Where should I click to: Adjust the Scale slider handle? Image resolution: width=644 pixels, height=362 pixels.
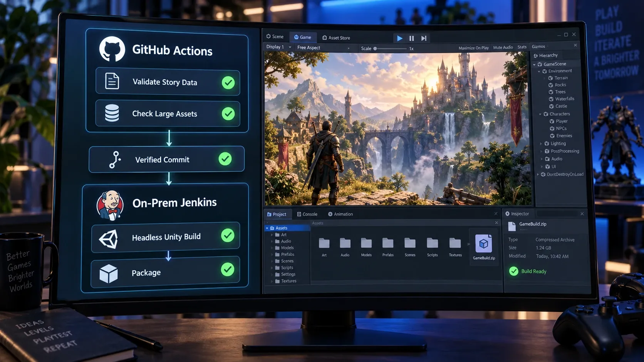click(x=375, y=48)
